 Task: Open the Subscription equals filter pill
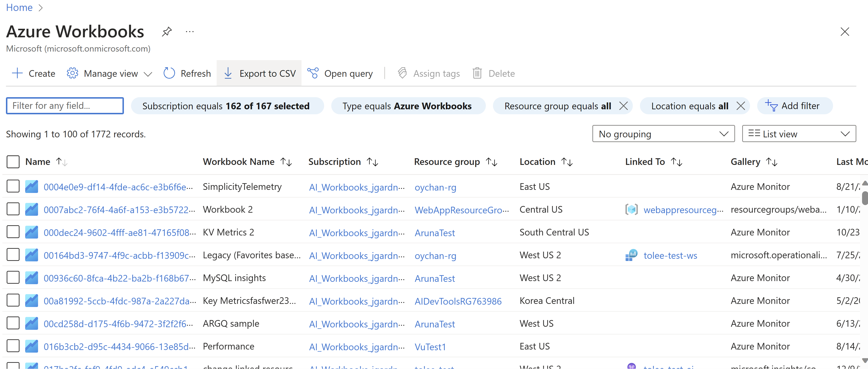click(227, 106)
